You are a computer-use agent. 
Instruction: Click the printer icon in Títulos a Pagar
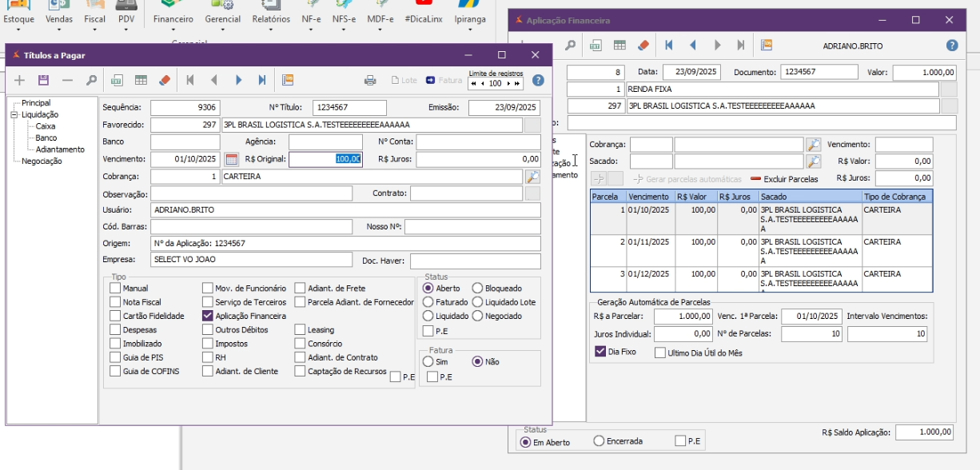click(370, 80)
